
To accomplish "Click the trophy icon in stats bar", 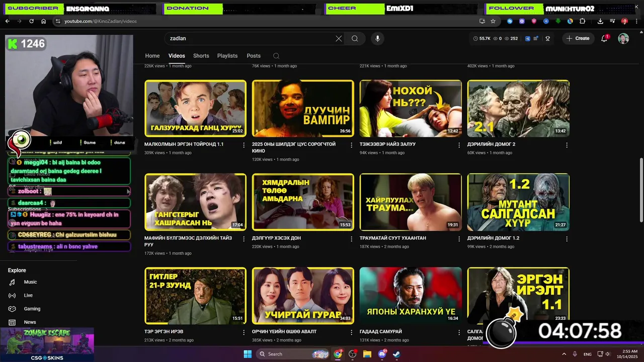I will (x=548, y=38).
